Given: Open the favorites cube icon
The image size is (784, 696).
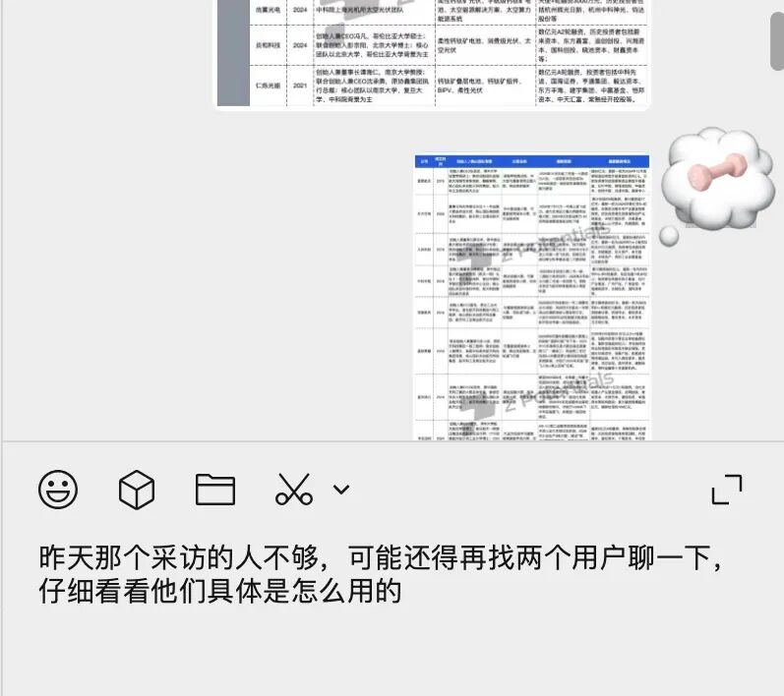Looking at the screenshot, I should tap(137, 490).
